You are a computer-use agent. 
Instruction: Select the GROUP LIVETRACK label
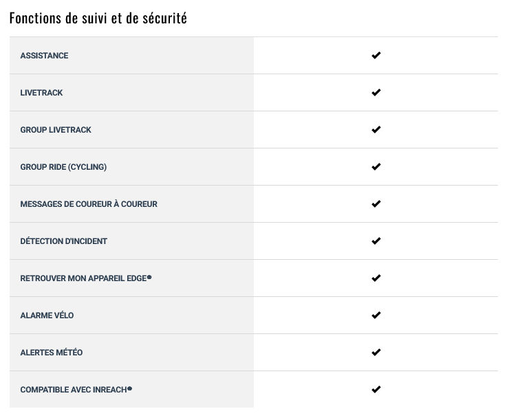[x=56, y=130]
